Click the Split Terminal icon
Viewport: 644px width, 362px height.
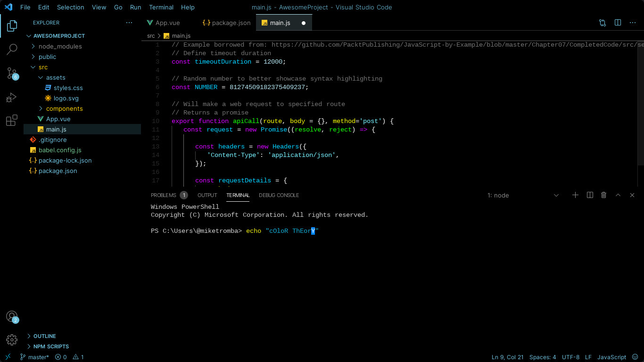pos(590,195)
